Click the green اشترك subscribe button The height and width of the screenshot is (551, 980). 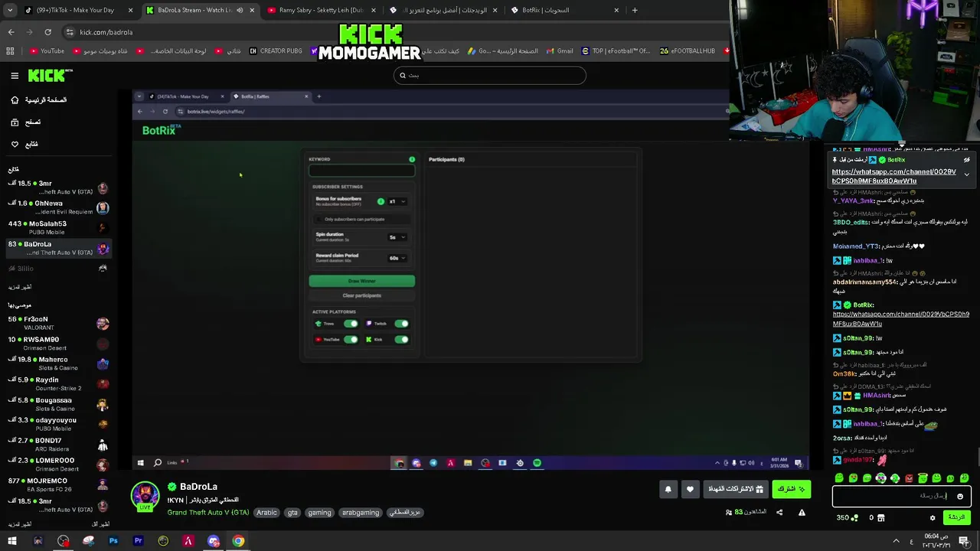[x=791, y=489]
